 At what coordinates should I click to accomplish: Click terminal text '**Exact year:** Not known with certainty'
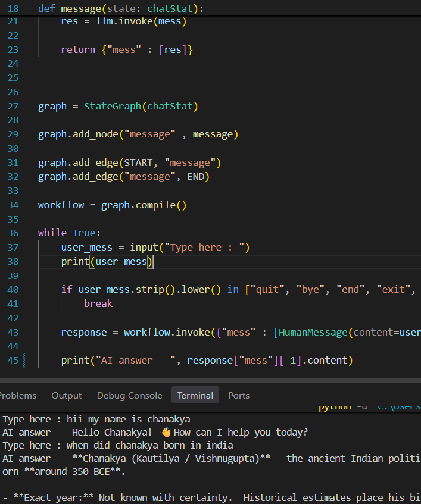click(x=122, y=498)
